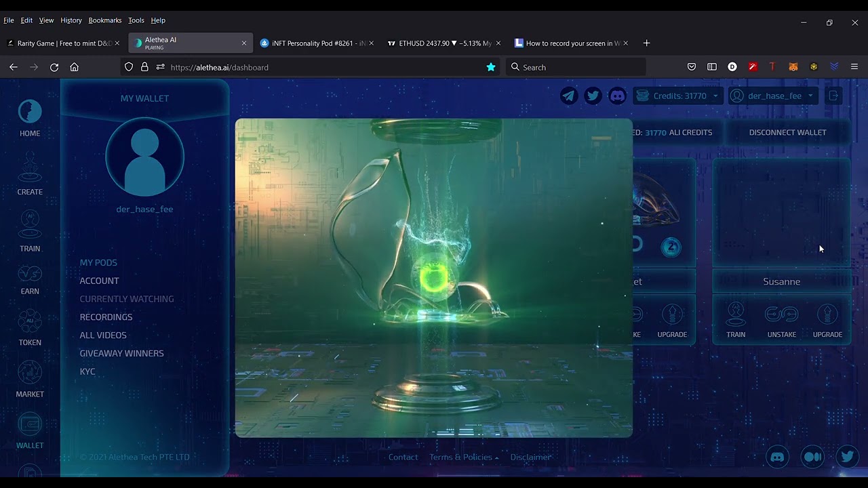Screen dimensions: 868x488
Task: Click the Disclaimer footer link
Action: point(530,457)
